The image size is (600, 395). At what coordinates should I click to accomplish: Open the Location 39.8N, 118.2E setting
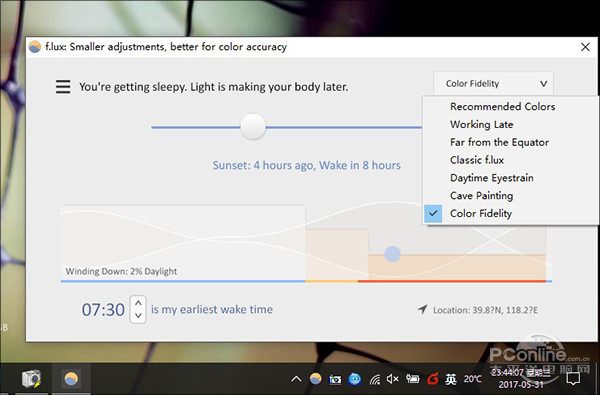[x=485, y=310]
